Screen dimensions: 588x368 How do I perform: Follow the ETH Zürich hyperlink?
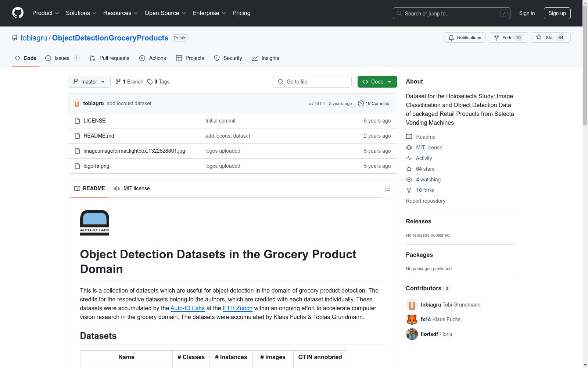[x=237, y=308]
